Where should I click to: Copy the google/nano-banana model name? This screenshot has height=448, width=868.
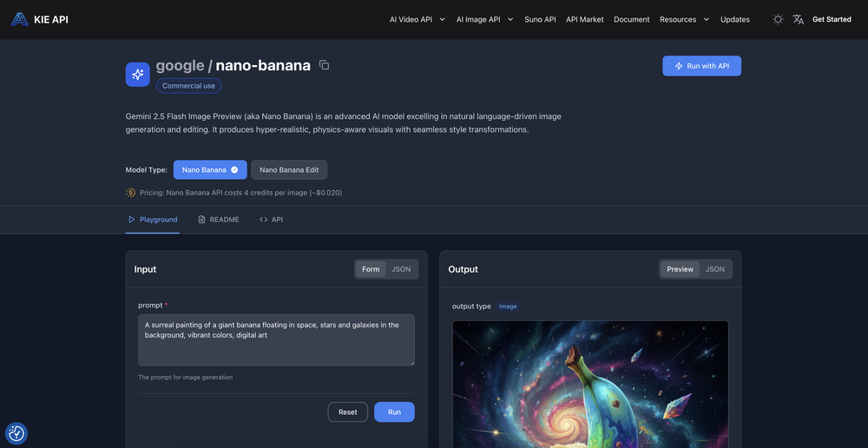coord(324,65)
